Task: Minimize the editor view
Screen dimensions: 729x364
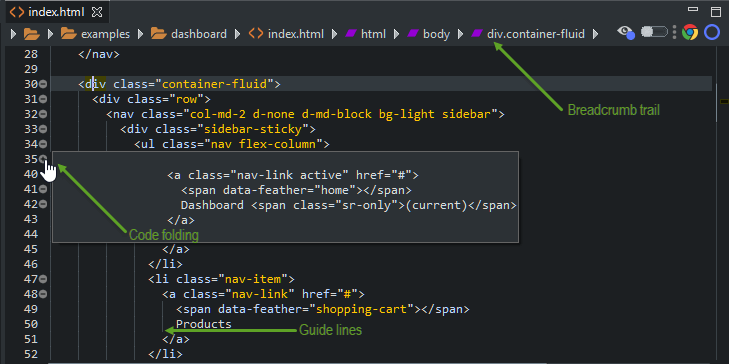Action: click(x=693, y=9)
